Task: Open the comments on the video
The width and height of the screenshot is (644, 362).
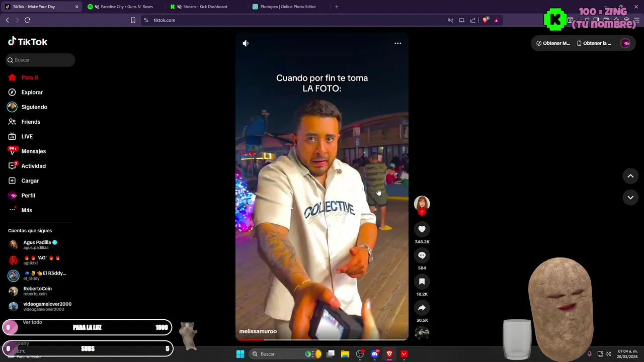Action: click(x=422, y=255)
